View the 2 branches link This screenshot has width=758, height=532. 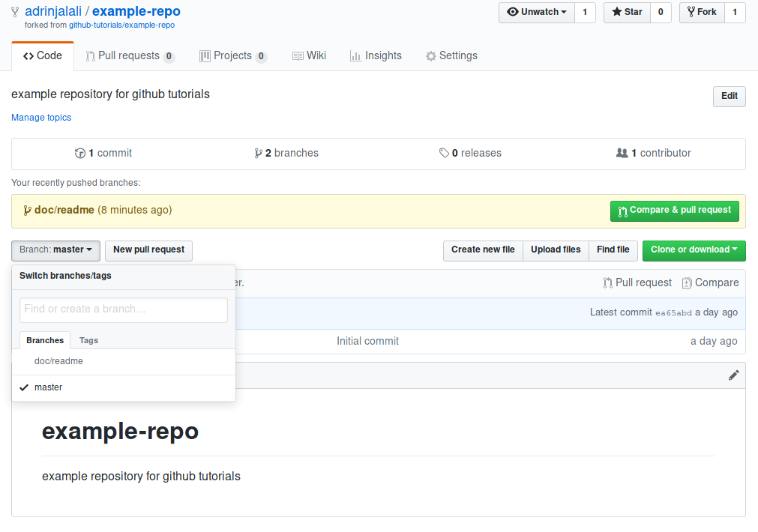(x=286, y=153)
